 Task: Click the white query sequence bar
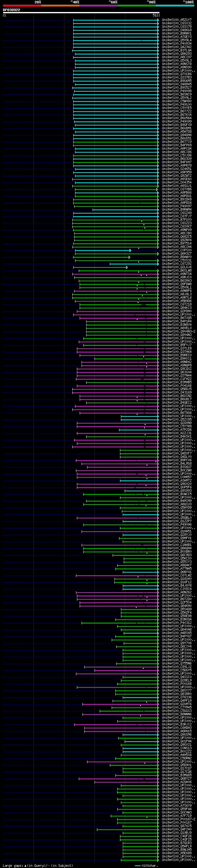pos(81,13)
